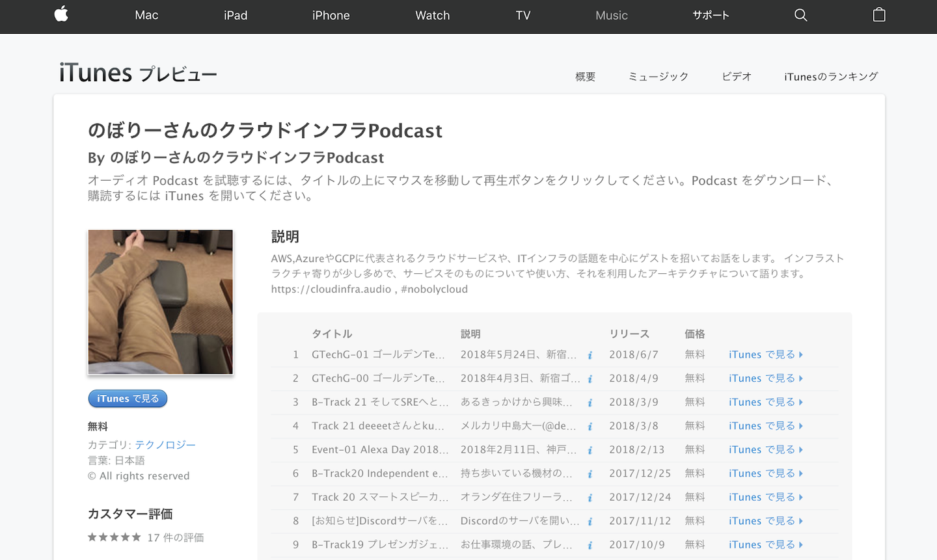Sort by the タイトル column header
This screenshot has width=937, height=560.
[x=332, y=334]
